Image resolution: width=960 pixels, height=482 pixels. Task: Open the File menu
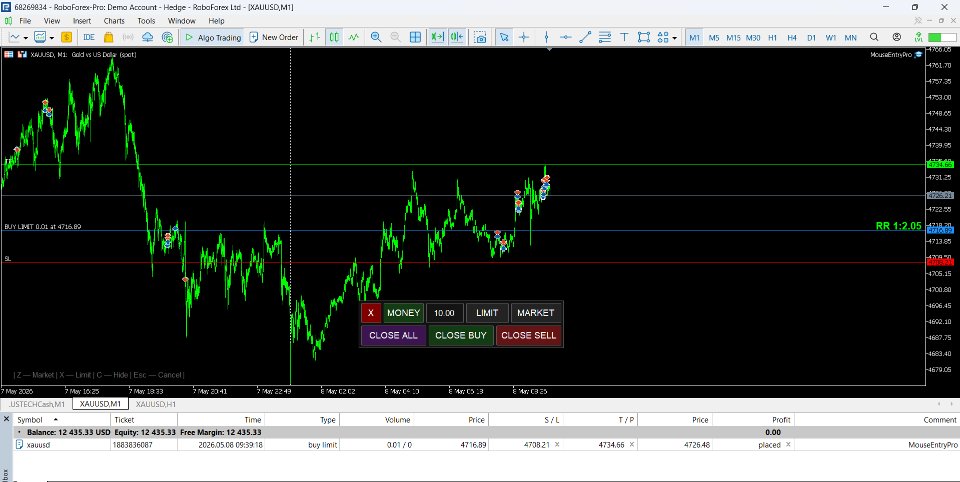[x=25, y=21]
